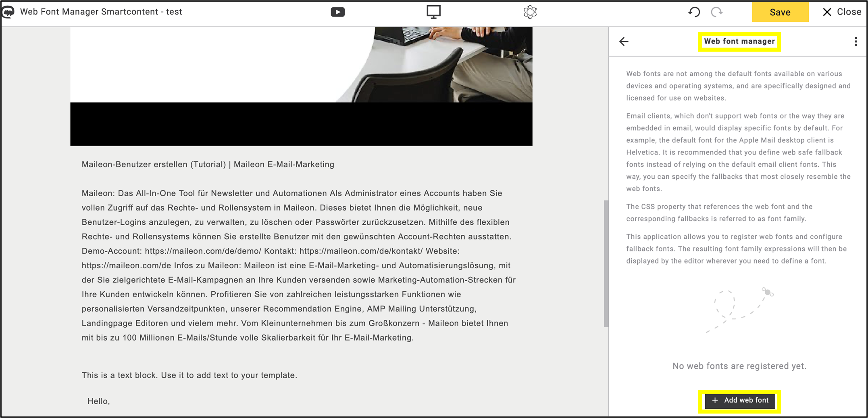This screenshot has width=868, height=418.
Task: Select the Maileon All-In-One Tool paragraph
Action: pyautogui.click(x=299, y=265)
